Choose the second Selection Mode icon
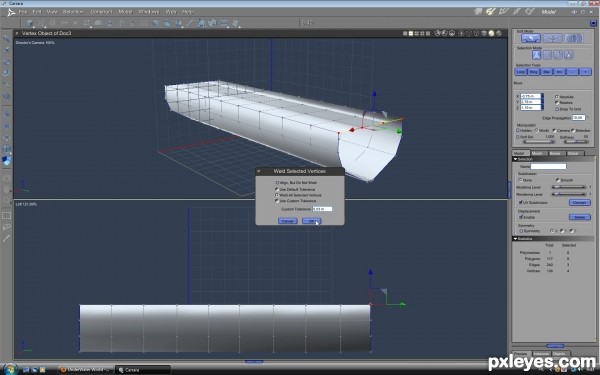Screen dimensions: 600x375 click(x=547, y=55)
